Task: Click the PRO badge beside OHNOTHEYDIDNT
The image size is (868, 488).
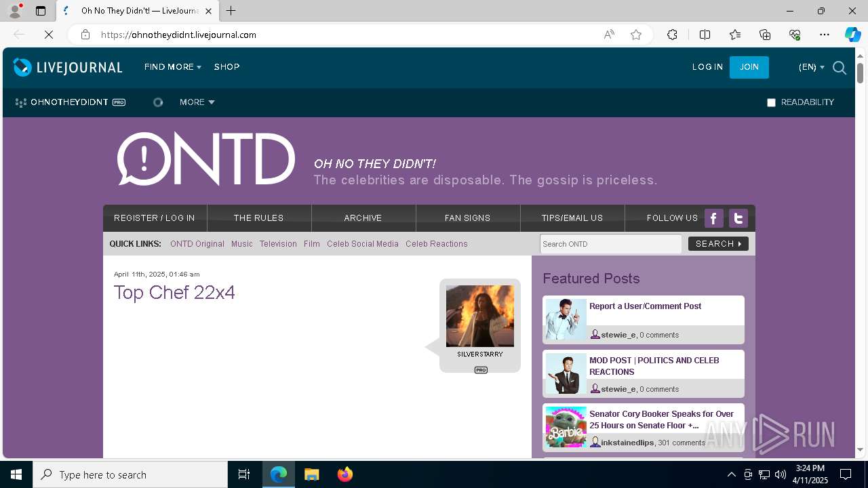Action: click(119, 102)
